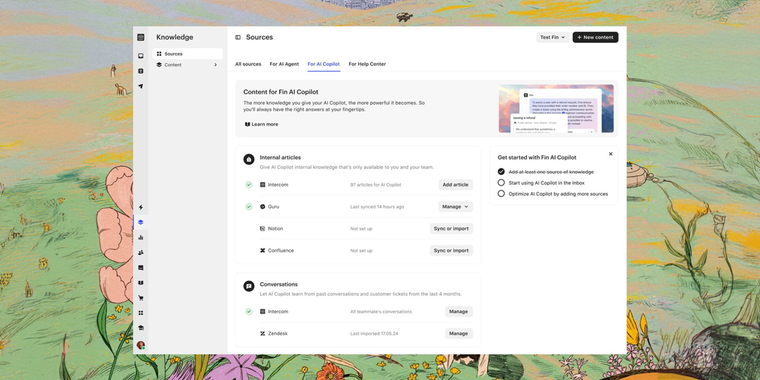This screenshot has height=380, width=760.
Task: Open the user avatar in sidebar
Action: [141, 345]
